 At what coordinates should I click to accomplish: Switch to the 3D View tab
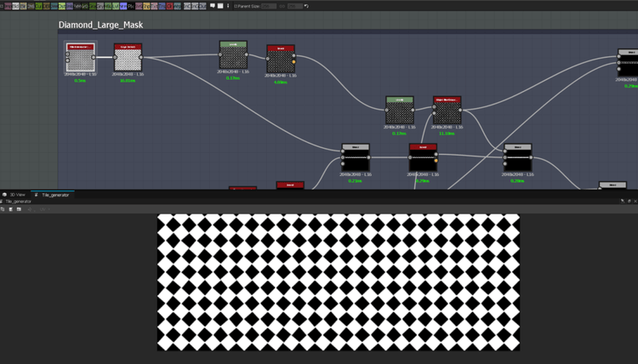tap(15, 195)
